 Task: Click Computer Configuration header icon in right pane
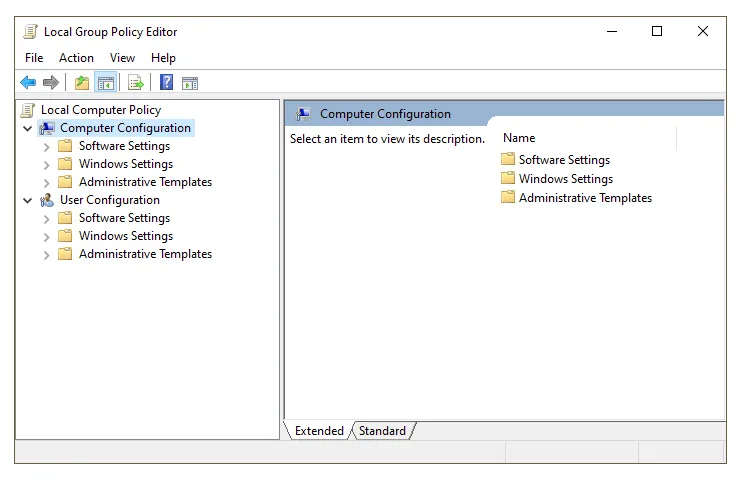(x=303, y=114)
